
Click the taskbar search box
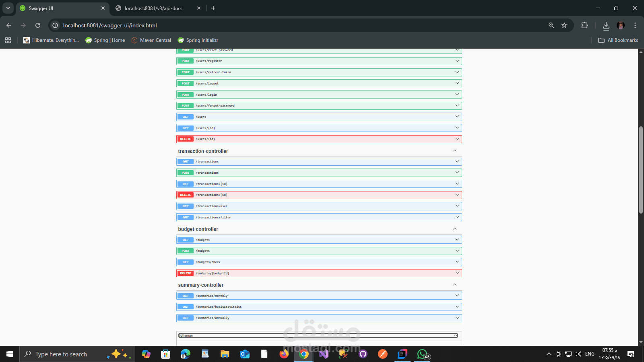(77, 354)
